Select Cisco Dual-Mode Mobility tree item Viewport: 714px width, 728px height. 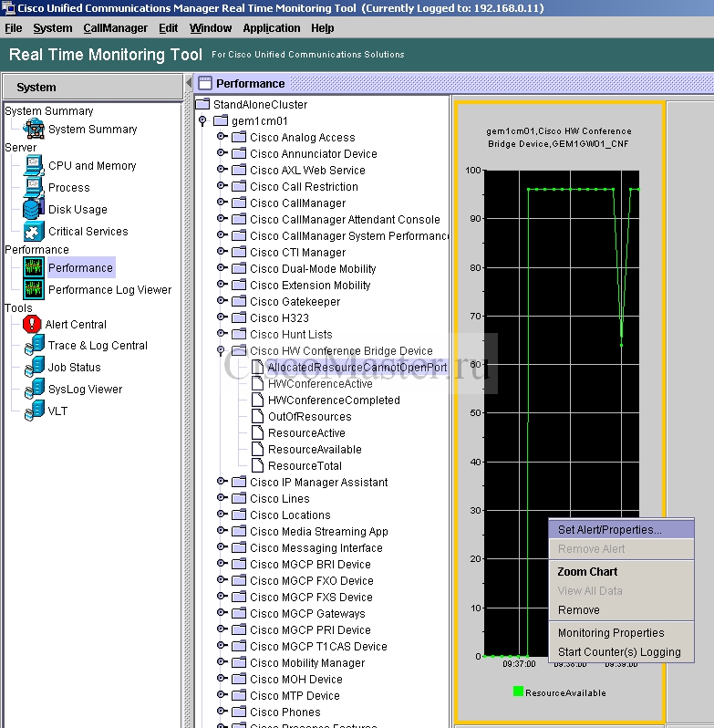[x=313, y=269]
